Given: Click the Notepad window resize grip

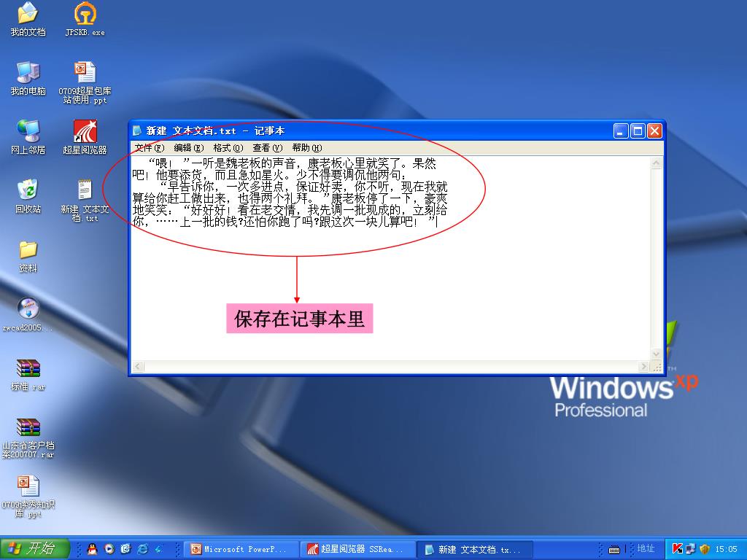Looking at the screenshot, I should coord(657,367).
